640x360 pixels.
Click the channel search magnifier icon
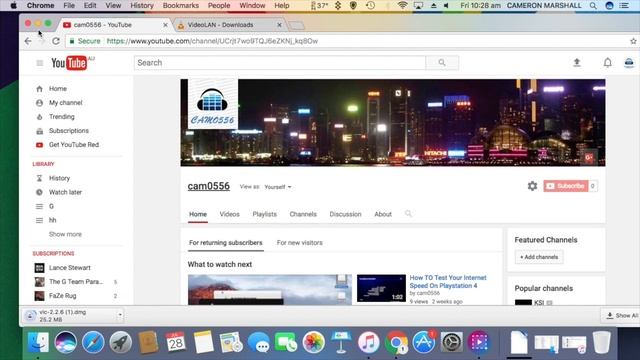[x=408, y=213]
